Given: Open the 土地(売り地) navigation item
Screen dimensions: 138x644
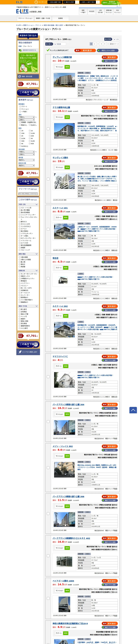Looking at the screenshot, I should pos(100,11).
